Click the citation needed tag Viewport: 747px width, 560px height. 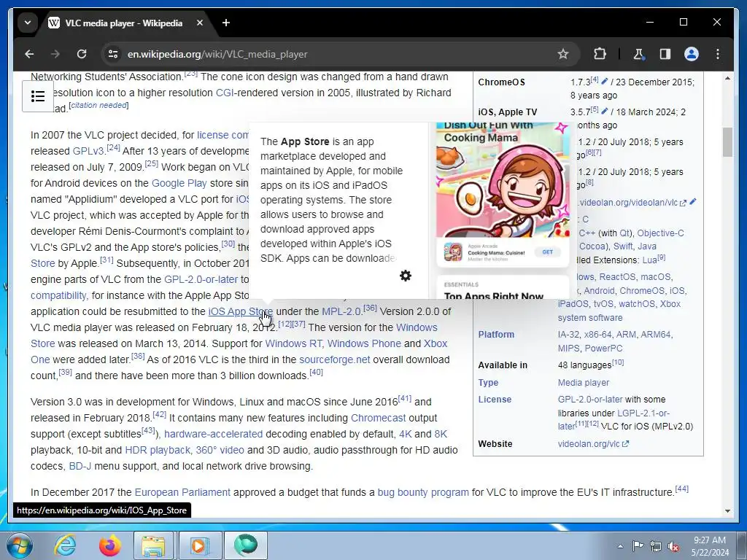click(98, 105)
